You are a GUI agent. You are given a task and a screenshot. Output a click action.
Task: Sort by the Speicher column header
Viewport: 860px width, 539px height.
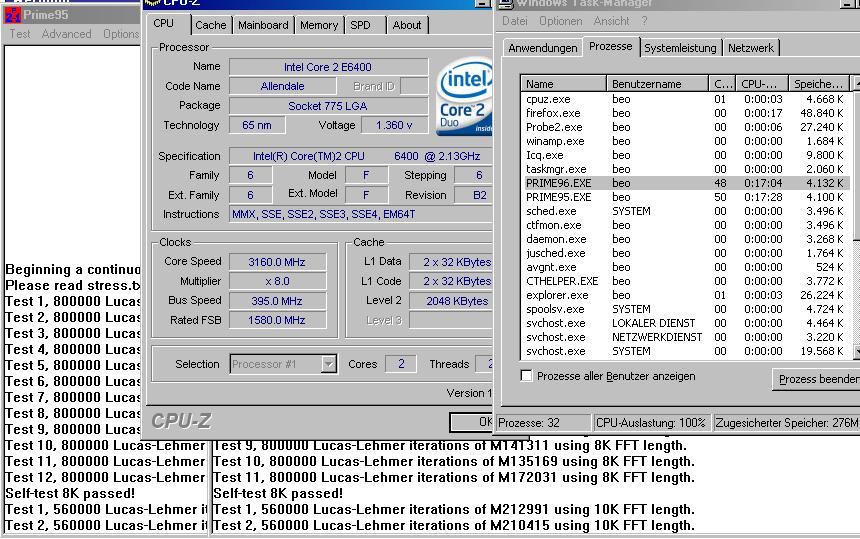[819, 84]
